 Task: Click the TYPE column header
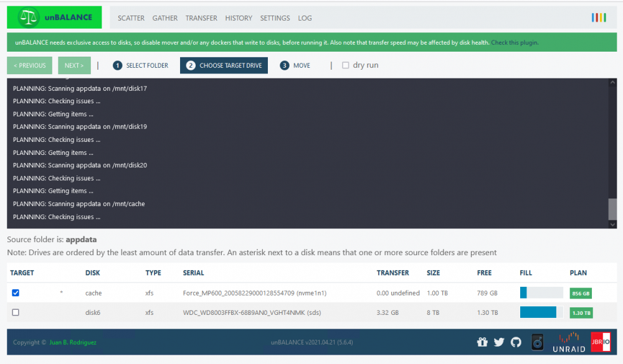point(153,273)
